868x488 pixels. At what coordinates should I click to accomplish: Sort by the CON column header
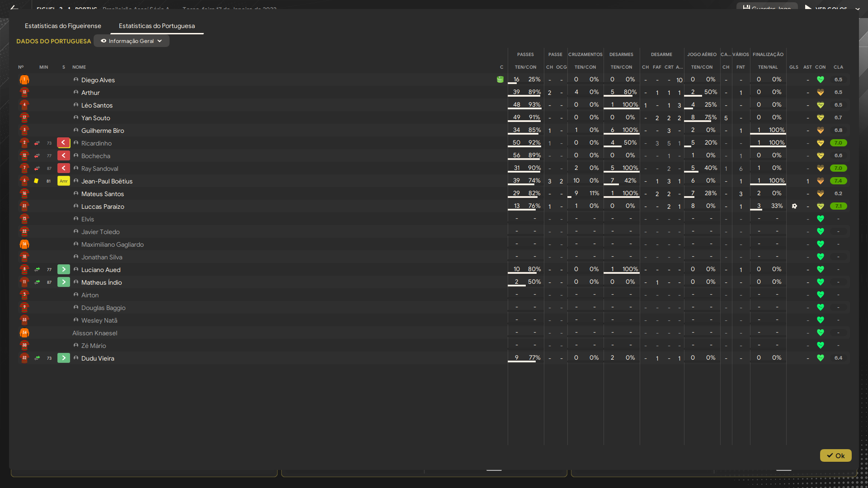coord(821,67)
